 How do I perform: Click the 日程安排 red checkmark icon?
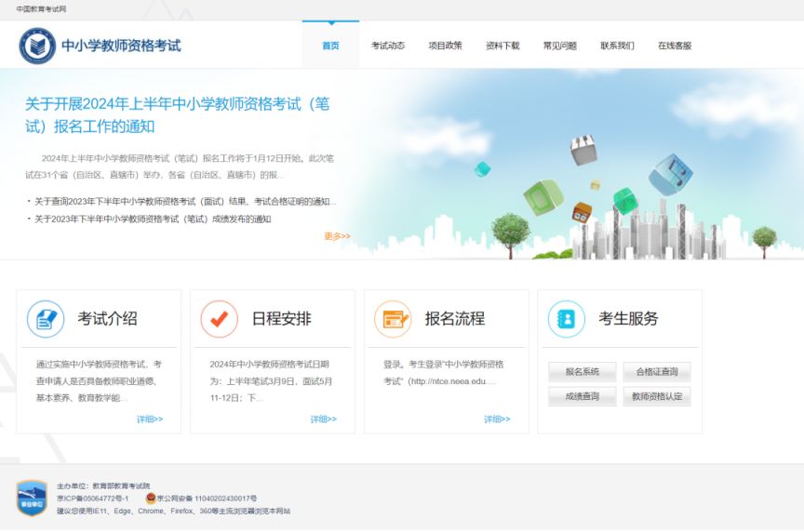(220, 319)
